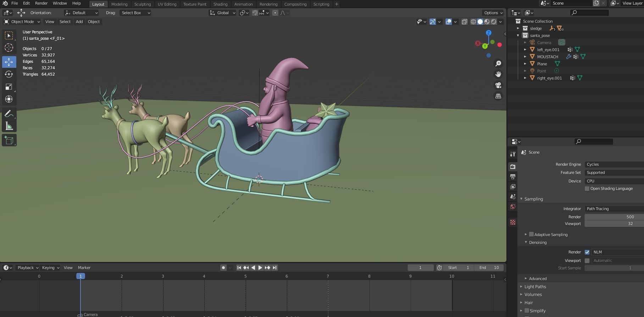Image resolution: width=644 pixels, height=317 pixels.
Task: Enable the Denoising Viewport checkbox
Action: (587, 261)
